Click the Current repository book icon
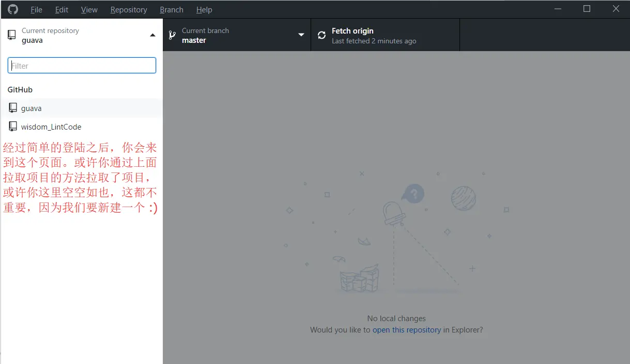 [11, 35]
